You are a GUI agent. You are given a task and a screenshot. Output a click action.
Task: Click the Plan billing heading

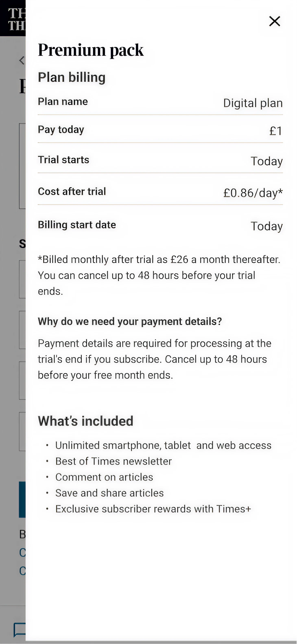(72, 77)
